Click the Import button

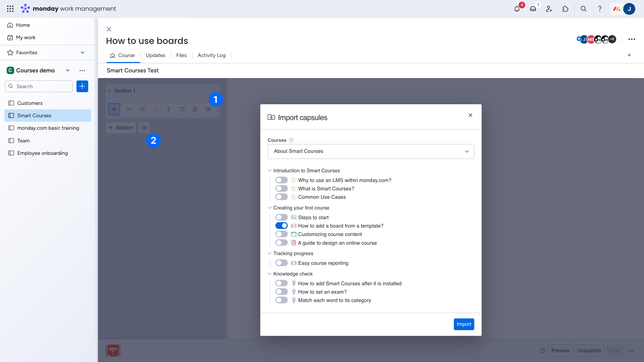point(464,324)
